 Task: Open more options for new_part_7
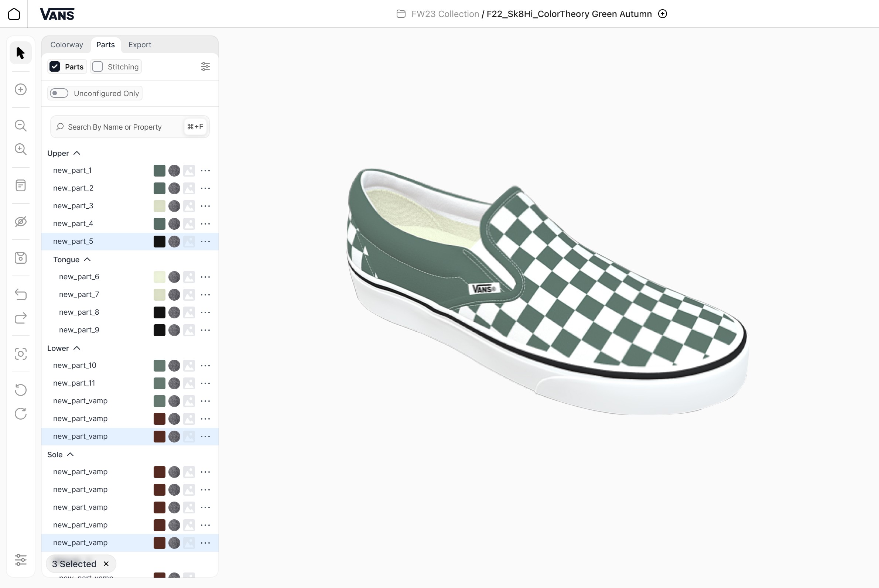pos(205,295)
